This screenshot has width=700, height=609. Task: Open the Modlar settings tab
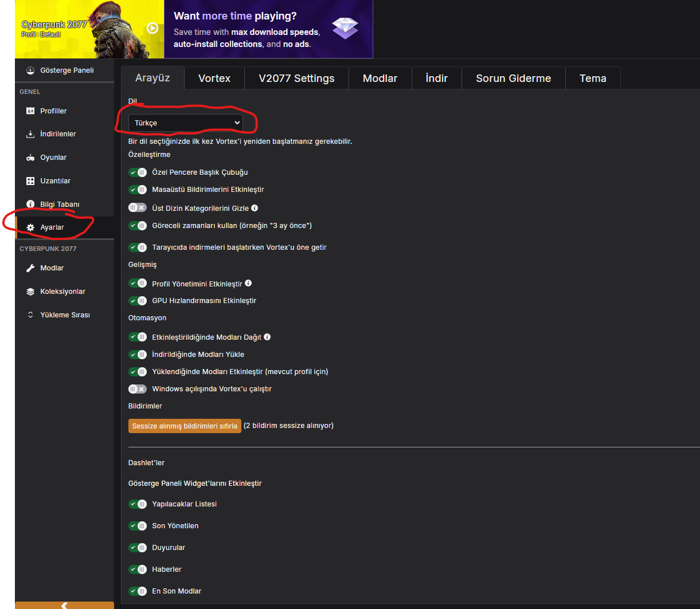click(380, 78)
